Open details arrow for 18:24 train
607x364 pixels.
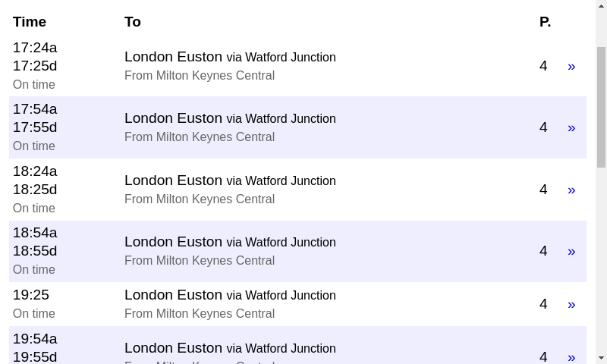click(x=571, y=190)
